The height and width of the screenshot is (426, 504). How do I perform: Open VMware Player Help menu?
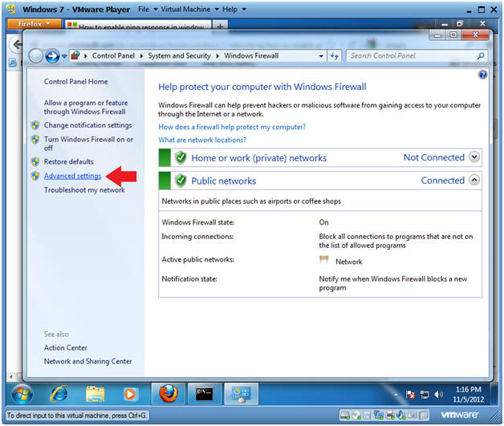pyautogui.click(x=234, y=10)
